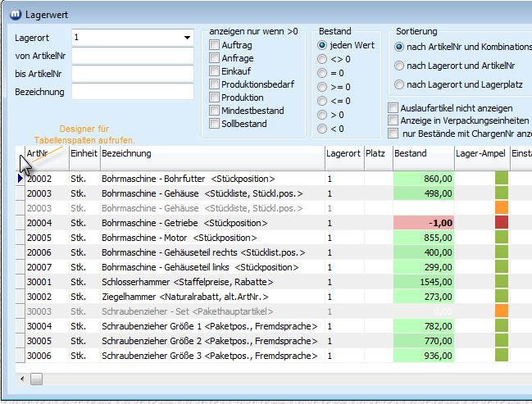This screenshot has width=532, height=404.
Task: Enable the Auftrag checkbox
Action: tap(215, 45)
